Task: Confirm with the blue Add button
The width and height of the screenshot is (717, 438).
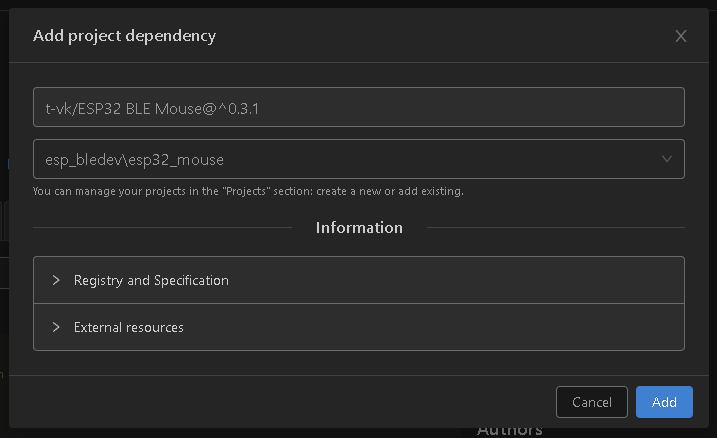Action: [664, 402]
